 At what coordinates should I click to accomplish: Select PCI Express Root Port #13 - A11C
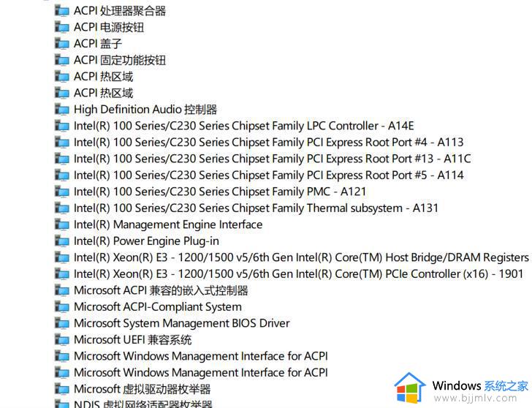pos(272,159)
